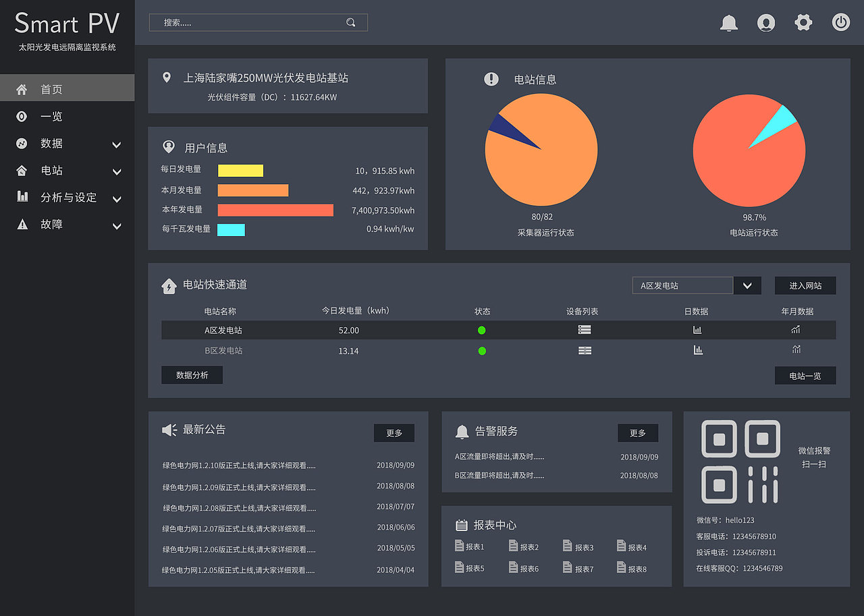Open the user profile avatar icon
Viewport: 864px width, 616px height.
[766, 22]
